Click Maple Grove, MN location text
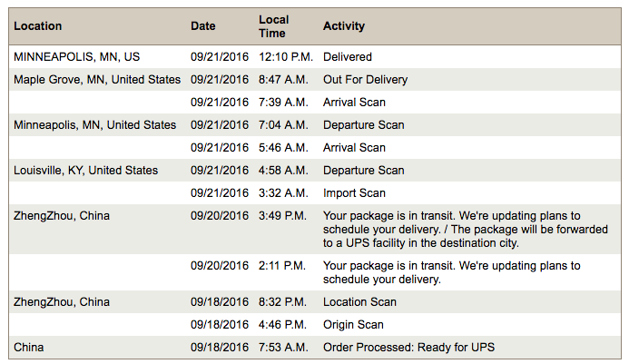The image size is (629, 364). click(x=97, y=80)
